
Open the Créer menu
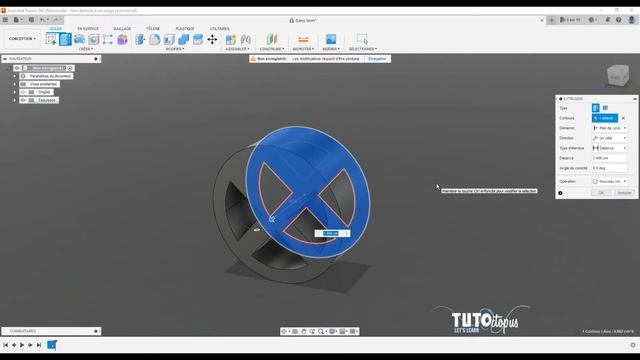(86, 49)
